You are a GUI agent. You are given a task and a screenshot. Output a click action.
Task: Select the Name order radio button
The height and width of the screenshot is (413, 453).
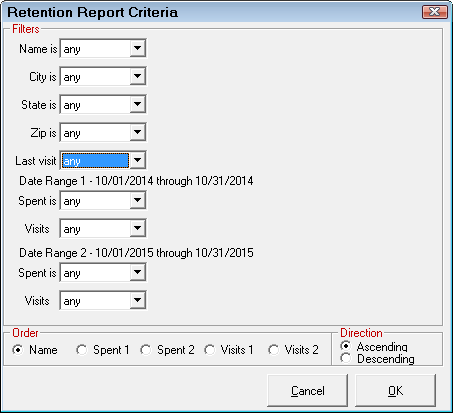[x=18, y=350]
